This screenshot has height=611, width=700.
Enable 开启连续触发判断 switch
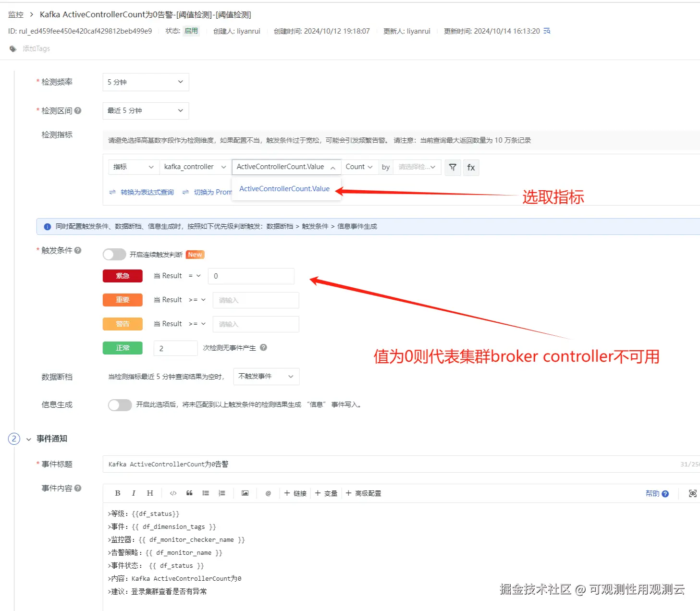tap(114, 255)
